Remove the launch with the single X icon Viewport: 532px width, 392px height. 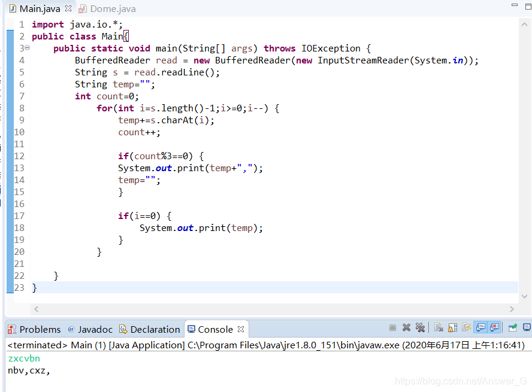pyautogui.click(x=406, y=327)
